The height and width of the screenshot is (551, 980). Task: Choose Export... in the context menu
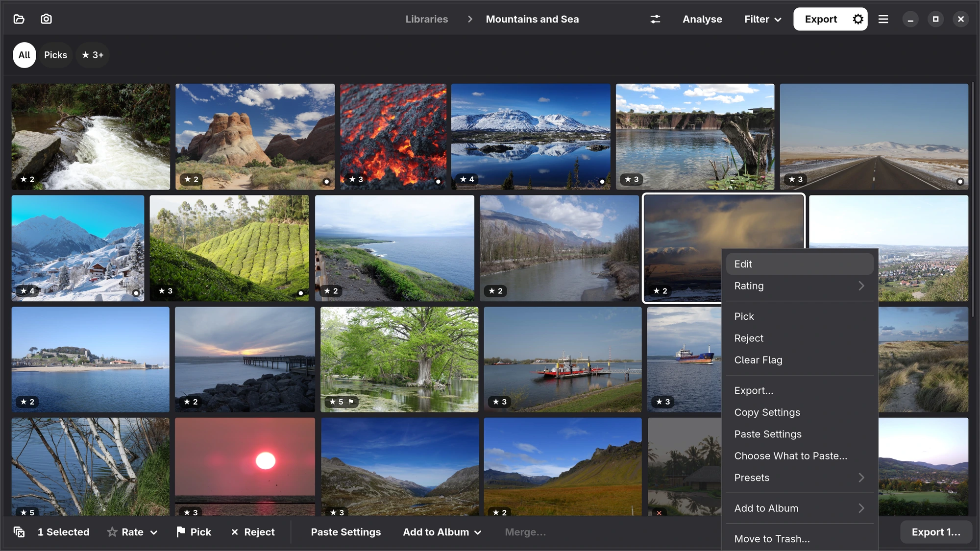click(x=800, y=390)
